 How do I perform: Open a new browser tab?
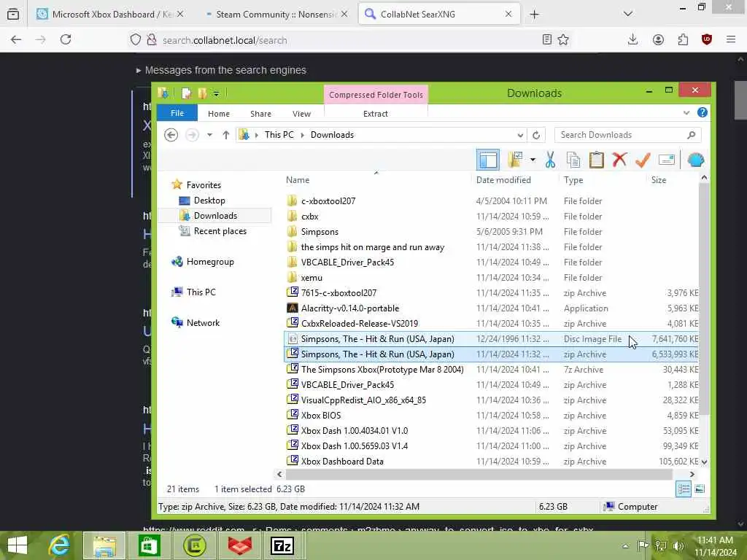point(534,15)
